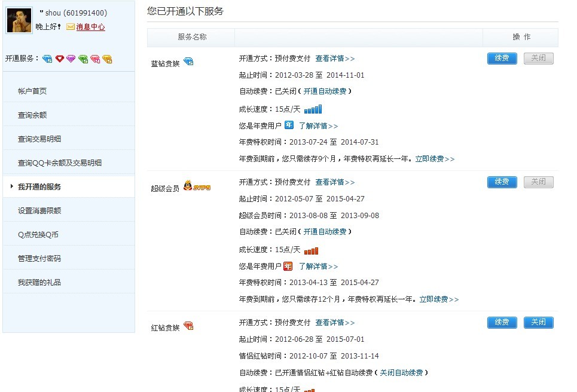Viewport: 577px width, 392px height.
Task: Click 关闭 button for 超级会员
Action: tap(538, 182)
